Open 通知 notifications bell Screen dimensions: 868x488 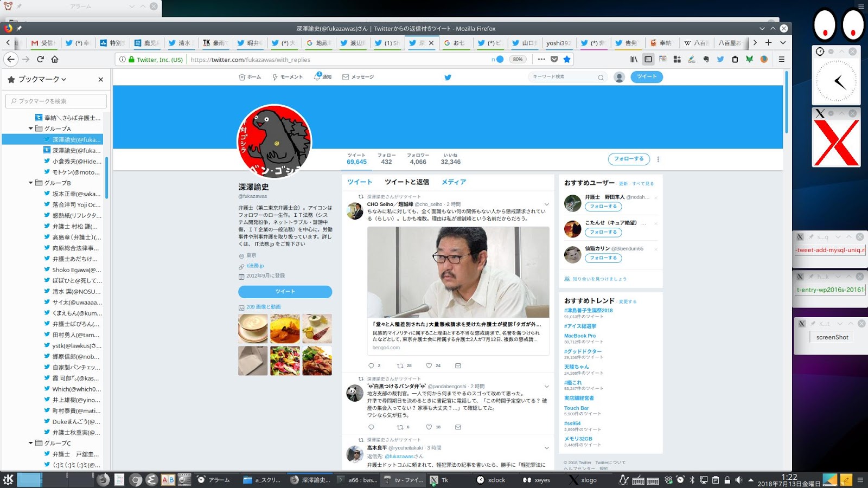point(322,77)
